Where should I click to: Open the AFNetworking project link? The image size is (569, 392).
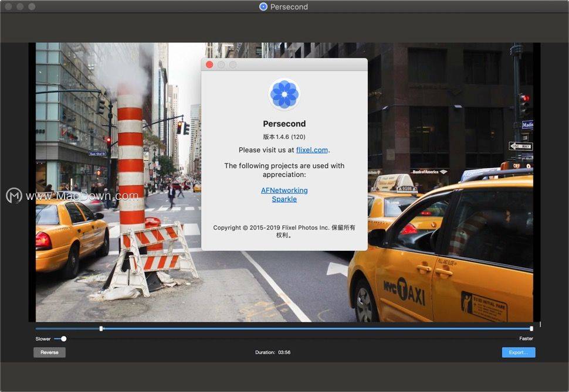pos(284,190)
